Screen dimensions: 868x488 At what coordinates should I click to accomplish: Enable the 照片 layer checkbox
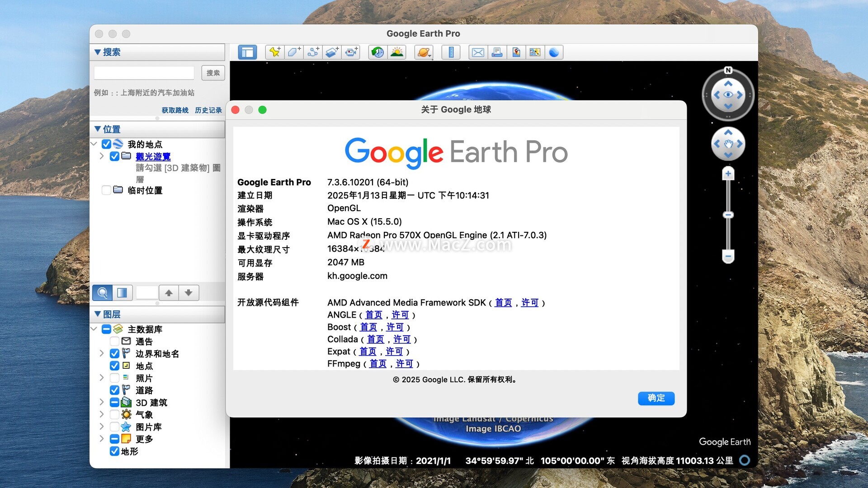pyautogui.click(x=114, y=378)
